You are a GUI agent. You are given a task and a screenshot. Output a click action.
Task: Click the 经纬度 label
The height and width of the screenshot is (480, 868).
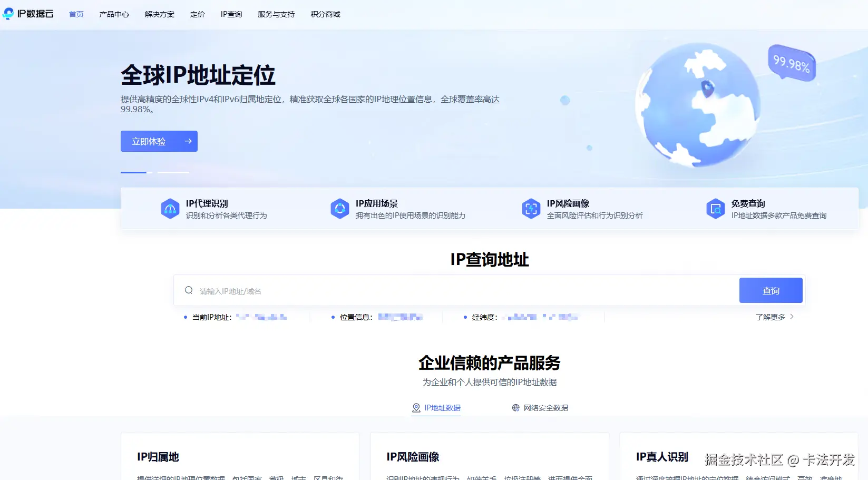485,317
